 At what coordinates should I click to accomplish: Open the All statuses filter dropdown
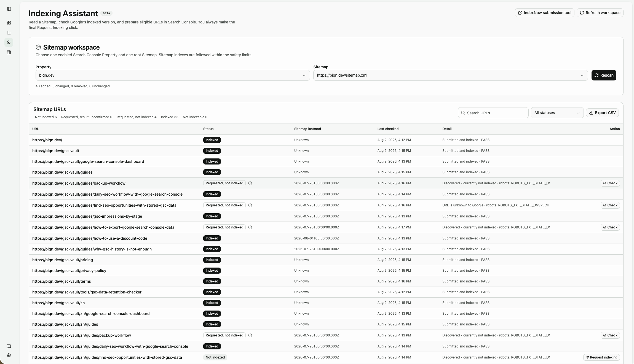(557, 113)
